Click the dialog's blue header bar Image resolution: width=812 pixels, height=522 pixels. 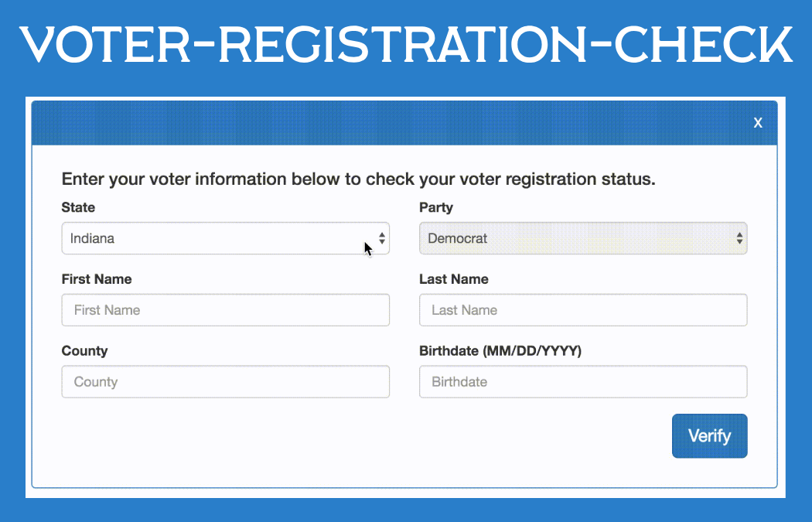coord(387,123)
